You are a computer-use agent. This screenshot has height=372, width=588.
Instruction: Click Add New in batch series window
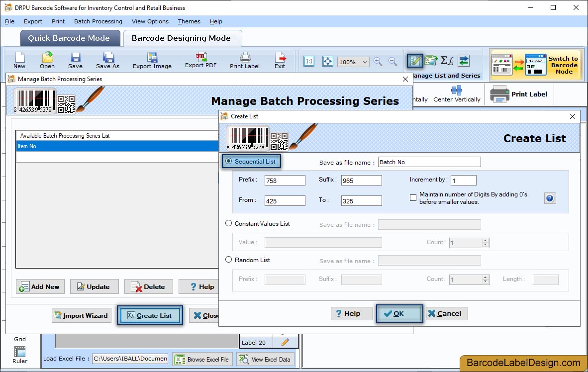pos(40,286)
